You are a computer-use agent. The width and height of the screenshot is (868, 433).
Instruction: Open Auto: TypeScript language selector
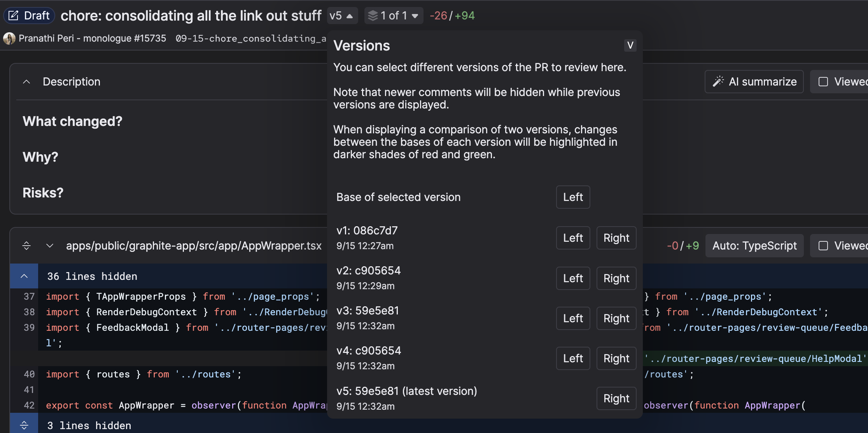click(x=754, y=246)
